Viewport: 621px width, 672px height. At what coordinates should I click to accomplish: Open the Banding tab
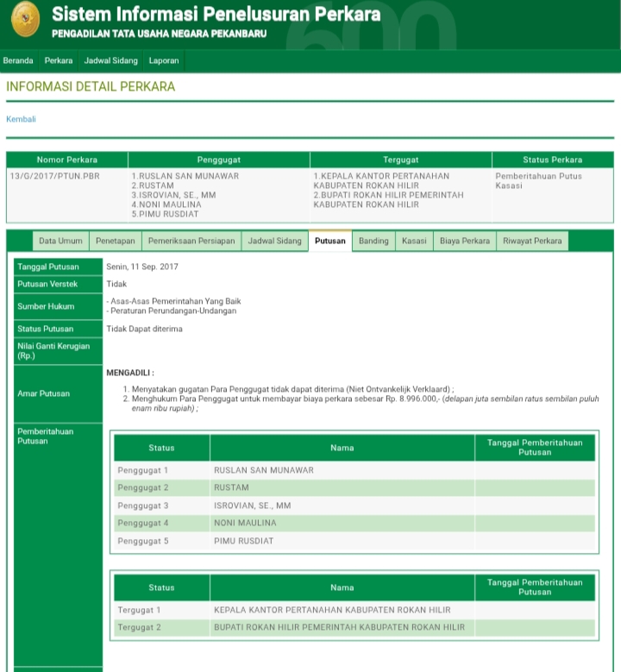(x=373, y=242)
